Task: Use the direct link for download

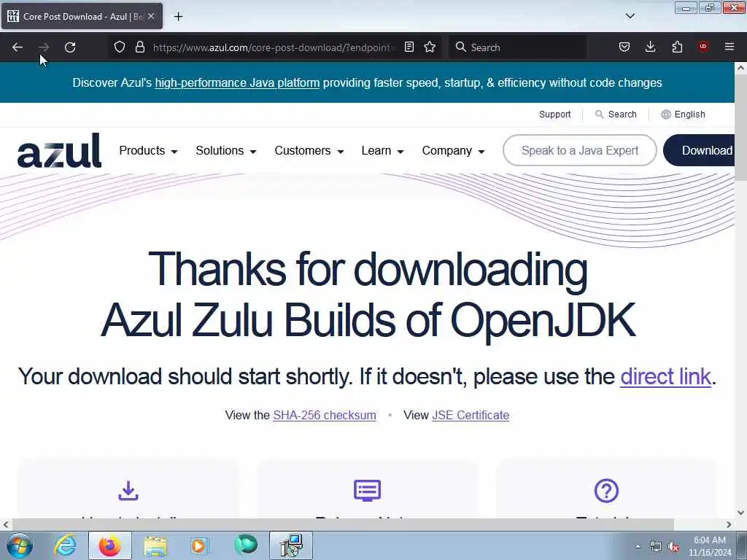Action: pos(665,377)
